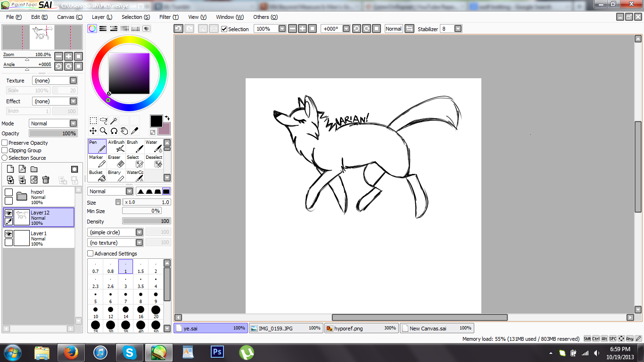Choose brush size preset 5
The image size is (644, 362).
click(95, 297)
